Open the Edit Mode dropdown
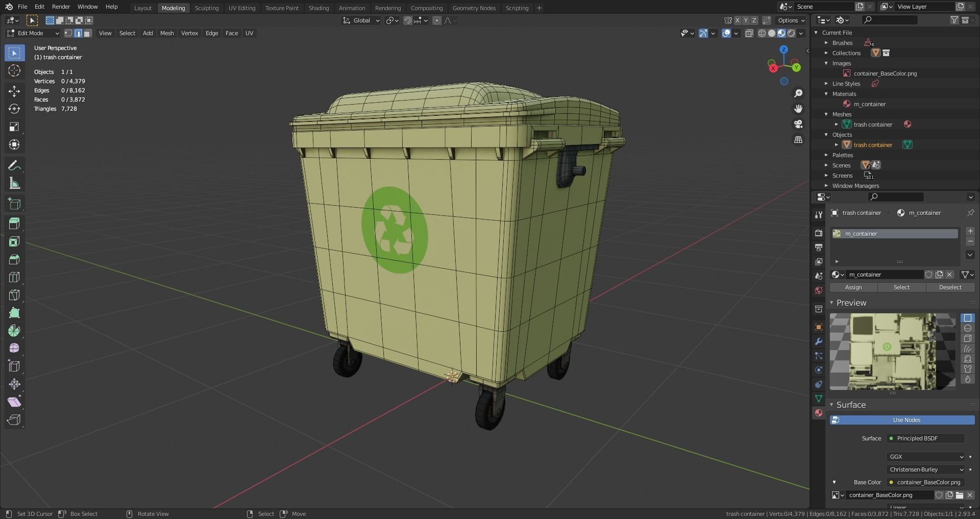 click(33, 33)
